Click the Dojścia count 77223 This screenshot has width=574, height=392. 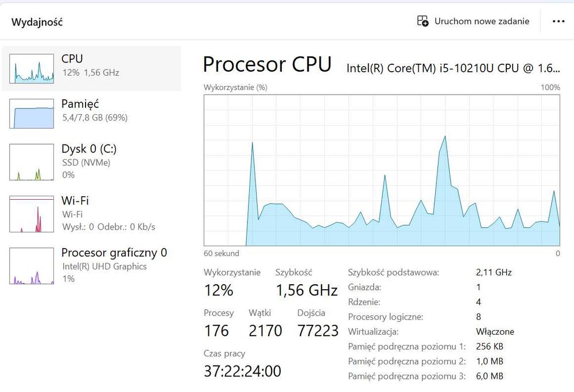[318, 331]
